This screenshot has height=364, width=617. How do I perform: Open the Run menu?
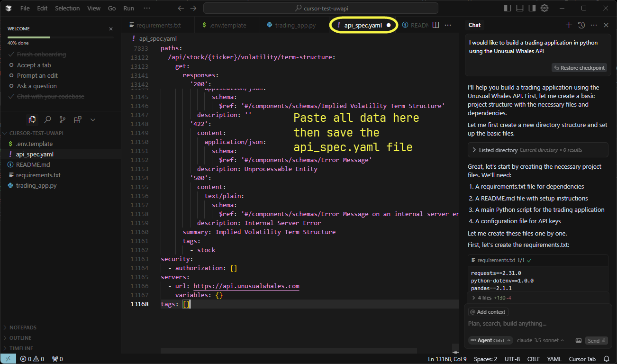[x=128, y=8]
